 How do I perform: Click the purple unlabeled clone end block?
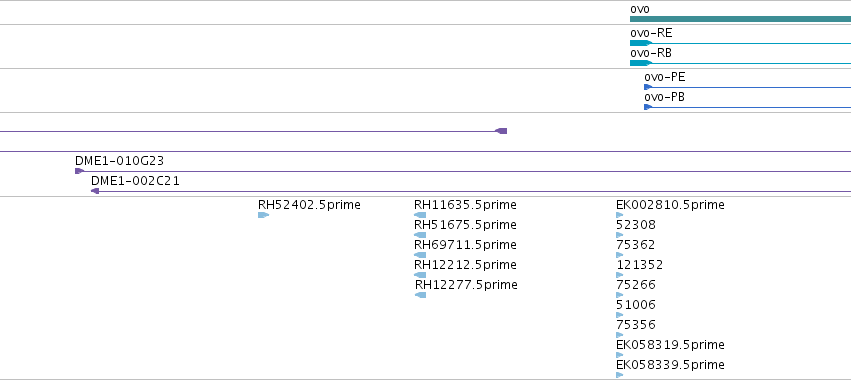click(501, 131)
